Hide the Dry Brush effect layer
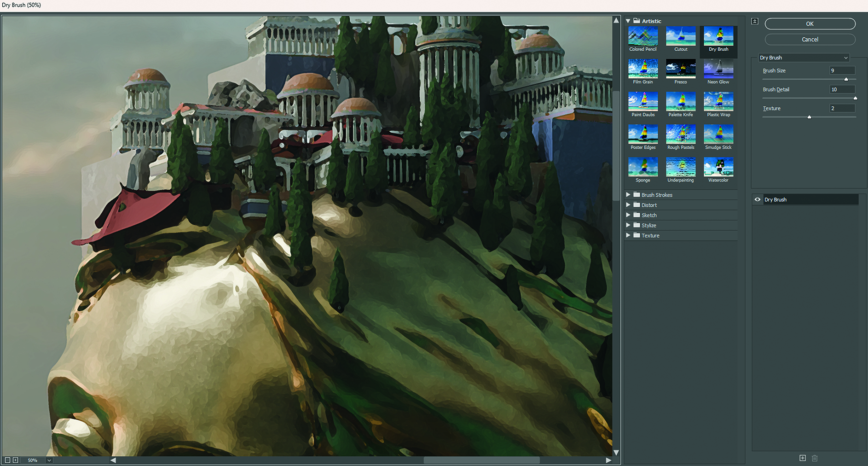This screenshot has height=466, width=868. pos(758,199)
